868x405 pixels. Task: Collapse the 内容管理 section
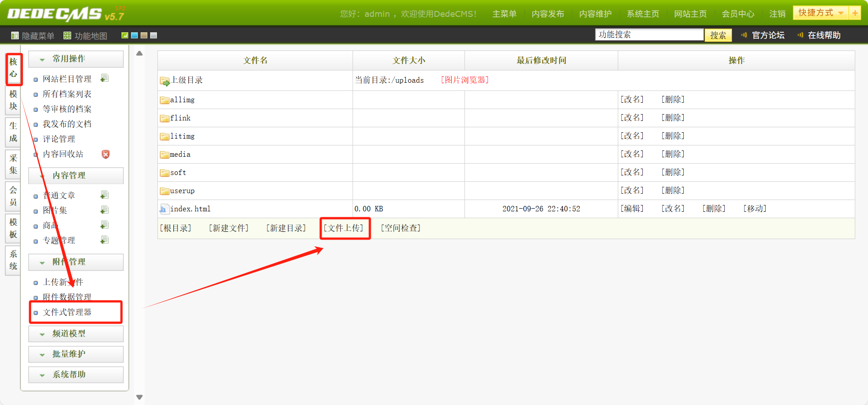pos(76,176)
